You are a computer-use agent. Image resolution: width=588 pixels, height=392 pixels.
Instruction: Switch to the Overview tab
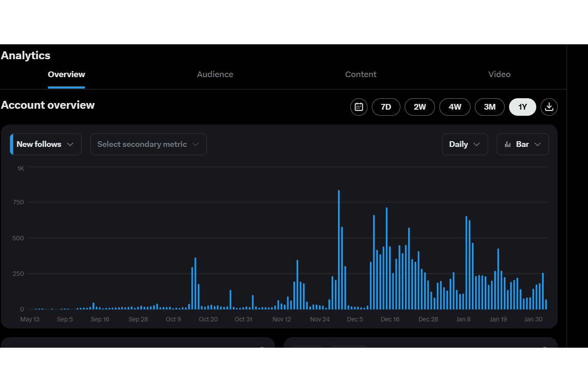[x=66, y=75]
